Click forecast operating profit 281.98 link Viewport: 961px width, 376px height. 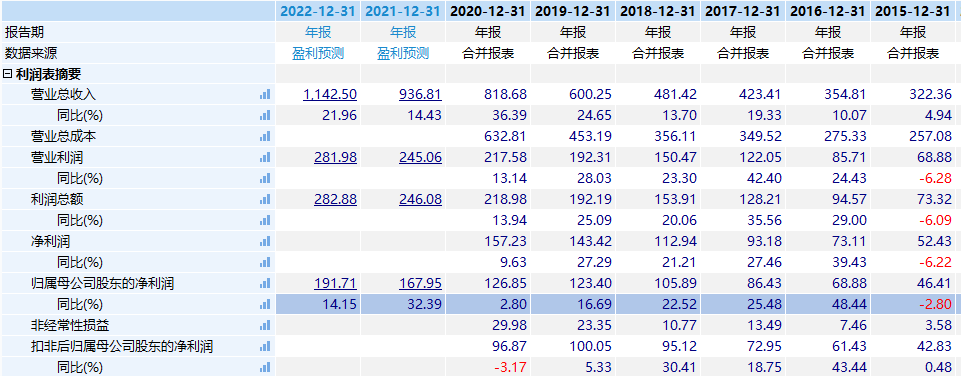click(x=335, y=158)
